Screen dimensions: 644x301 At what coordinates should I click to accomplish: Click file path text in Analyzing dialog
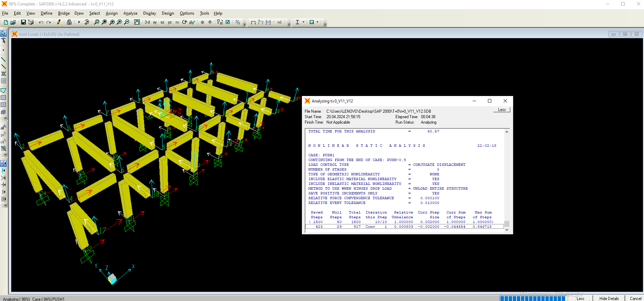click(x=379, y=111)
